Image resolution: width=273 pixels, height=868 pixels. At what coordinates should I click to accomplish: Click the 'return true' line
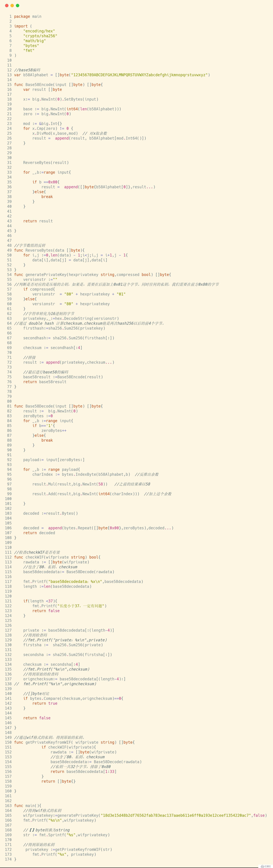pyautogui.click(x=45, y=704)
